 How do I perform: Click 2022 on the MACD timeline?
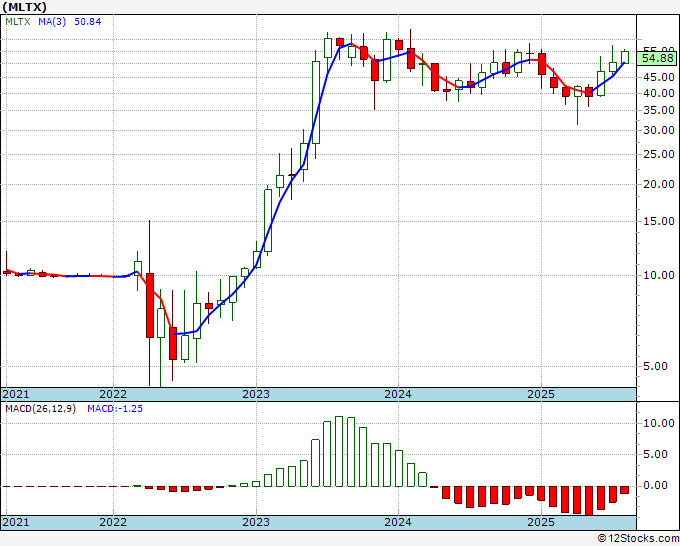[x=113, y=522]
